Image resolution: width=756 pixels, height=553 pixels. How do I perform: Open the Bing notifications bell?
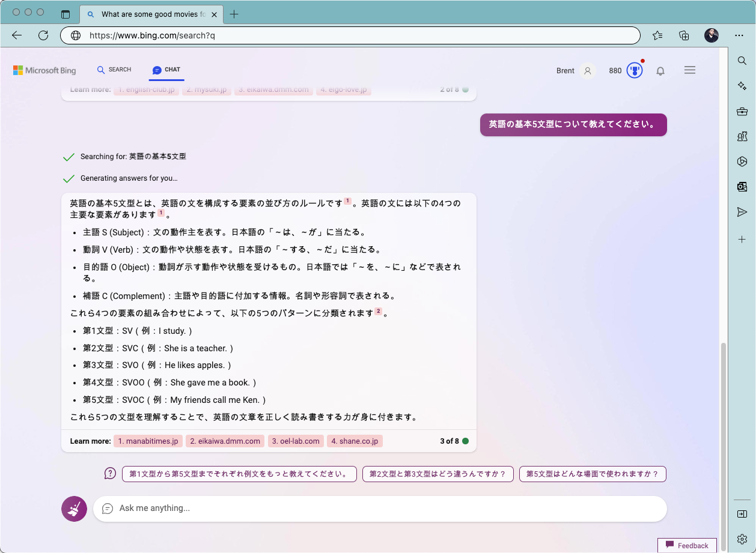(660, 70)
